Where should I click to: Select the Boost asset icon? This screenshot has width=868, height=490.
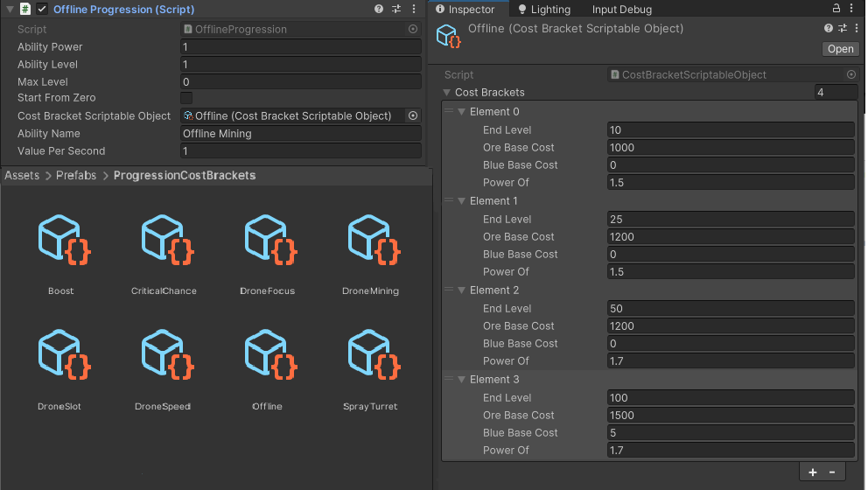[x=64, y=239]
